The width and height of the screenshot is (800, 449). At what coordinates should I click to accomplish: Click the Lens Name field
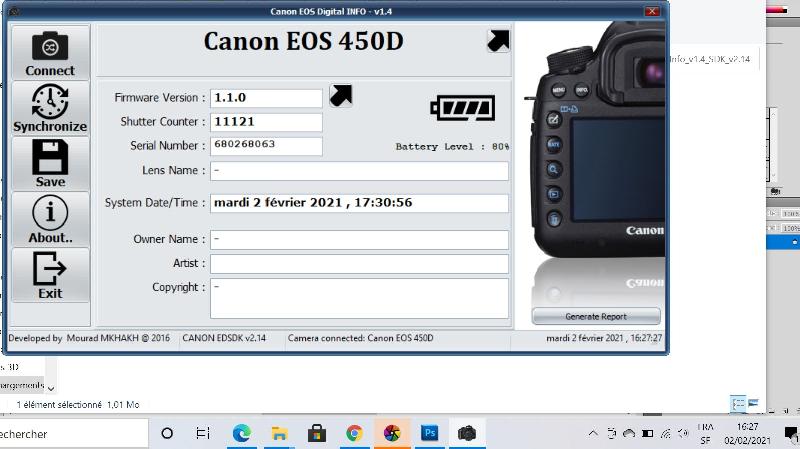[359, 171]
